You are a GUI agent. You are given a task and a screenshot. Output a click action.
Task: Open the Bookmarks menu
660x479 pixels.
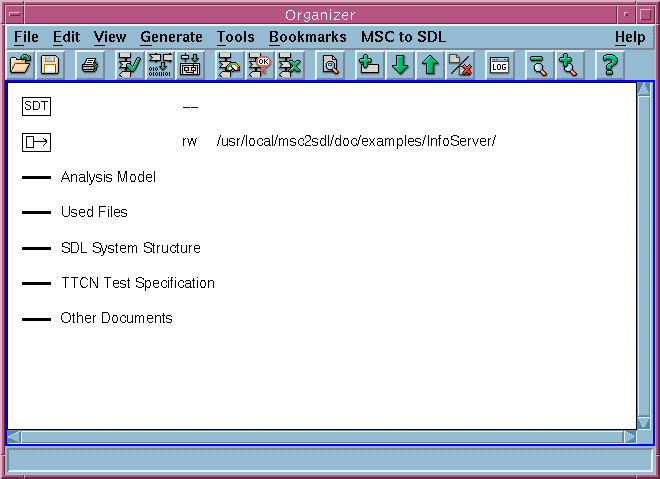pyautogui.click(x=307, y=37)
